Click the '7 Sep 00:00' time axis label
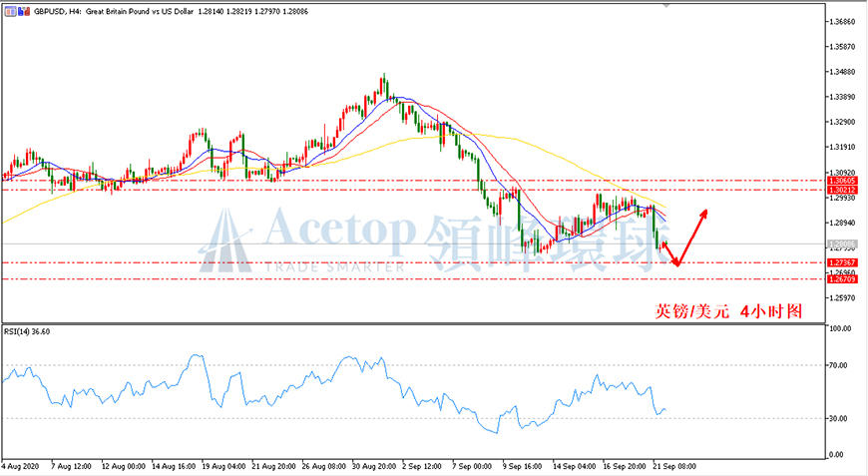 pos(472,466)
